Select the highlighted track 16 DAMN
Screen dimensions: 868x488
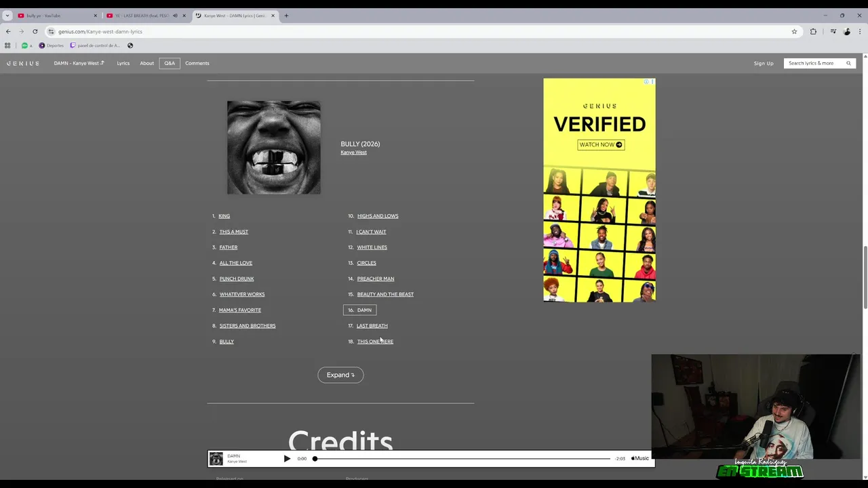pyautogui.click(x=360, y=310)
